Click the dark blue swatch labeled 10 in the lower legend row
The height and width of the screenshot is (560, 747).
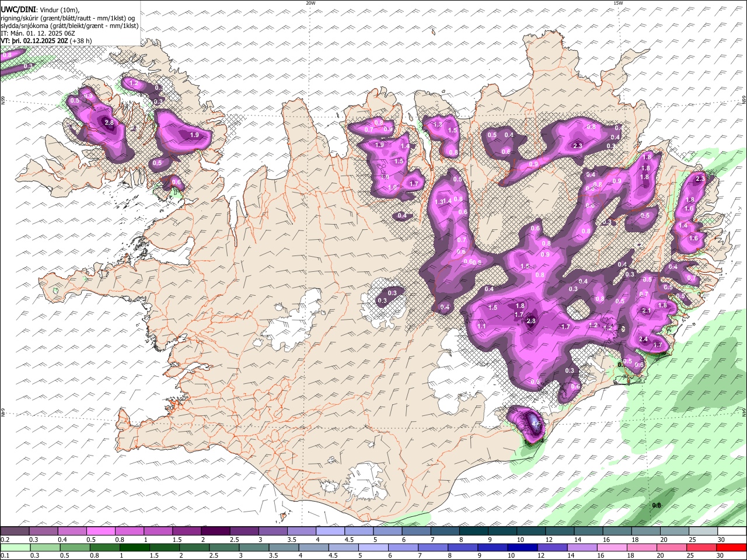(522, 548)
